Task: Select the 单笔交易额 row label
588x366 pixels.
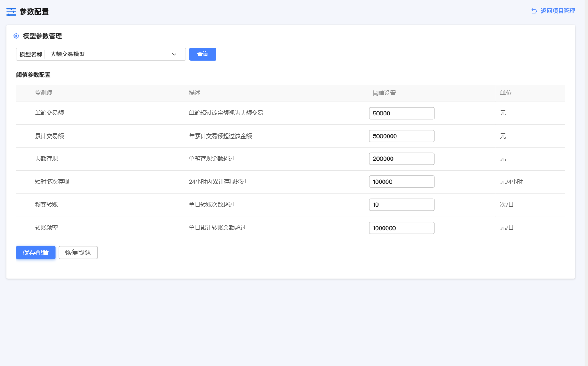Action: click(x=49, y=113)
